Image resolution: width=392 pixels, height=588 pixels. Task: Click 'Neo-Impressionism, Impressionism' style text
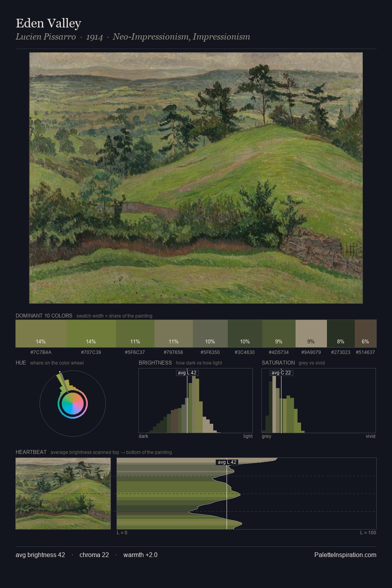181,37
